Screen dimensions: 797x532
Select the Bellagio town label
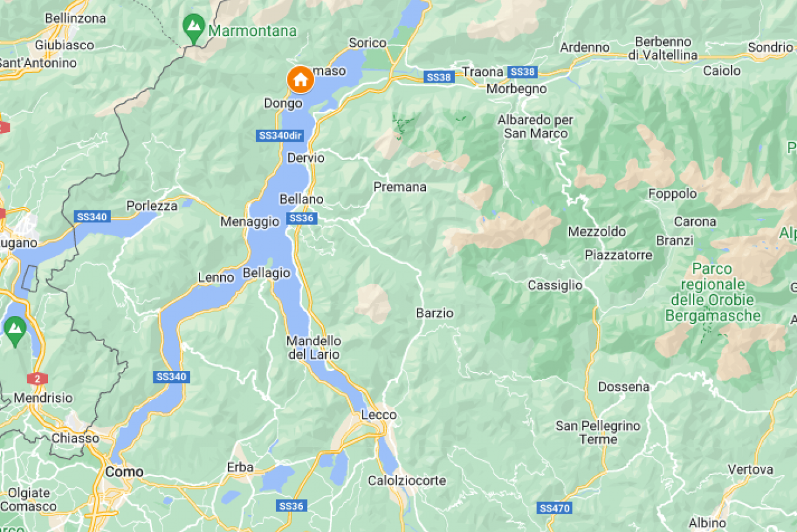[266, 273]
